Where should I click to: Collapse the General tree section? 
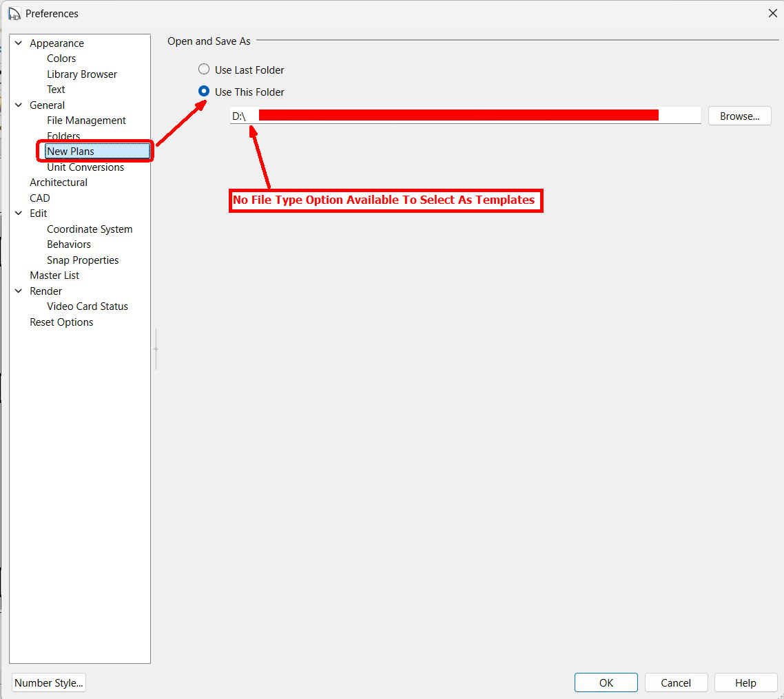(x=19, y=105)
